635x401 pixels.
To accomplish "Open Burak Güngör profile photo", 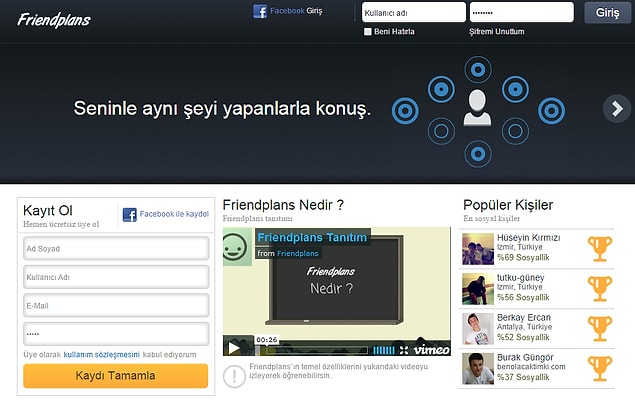I will (478, 369).
